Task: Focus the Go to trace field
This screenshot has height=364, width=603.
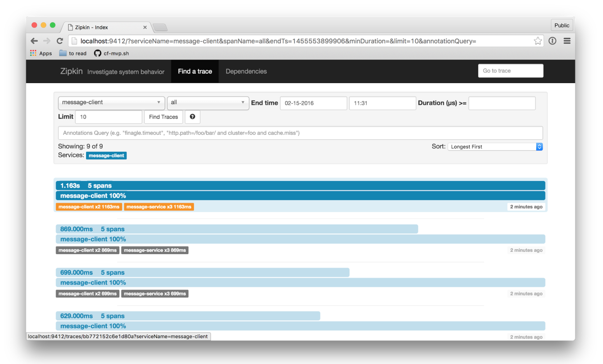Action: point(510,71)
